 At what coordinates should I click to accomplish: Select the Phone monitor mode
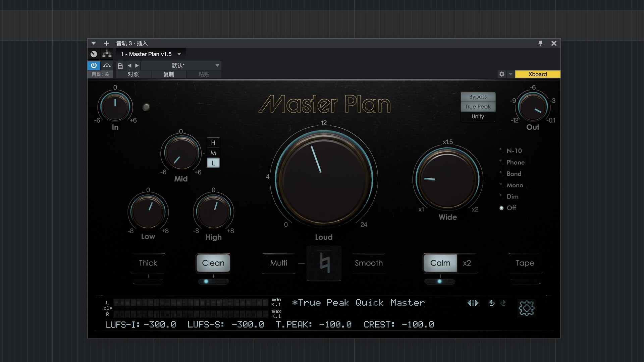(x=512, y=162)
